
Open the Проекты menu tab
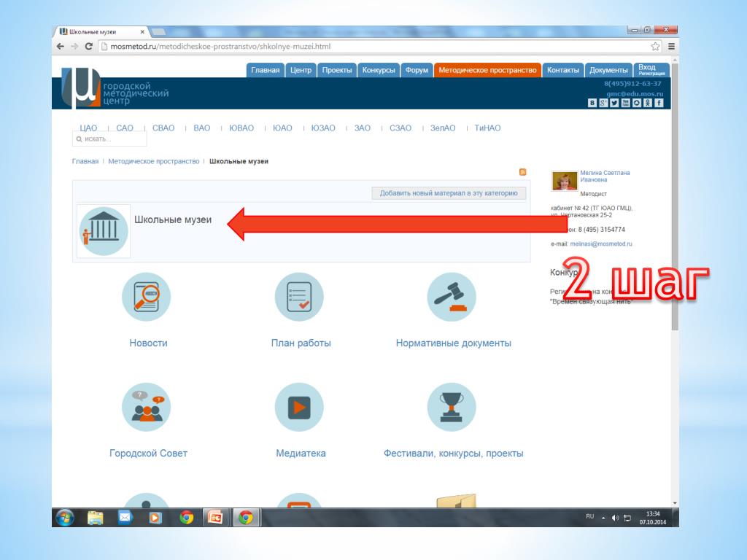point(337,70)
